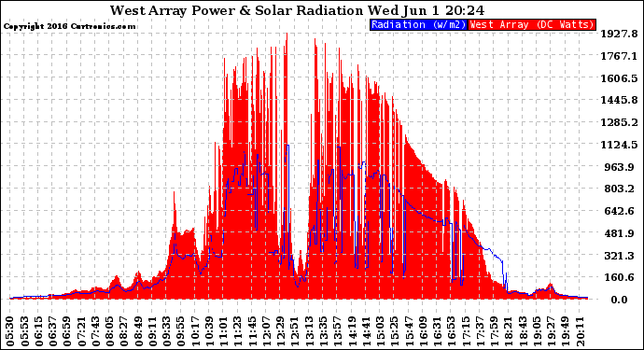This screenshot has width=644, height=350.
Task: Click the x-axis time label 05:30
Action: tap(11, 331)
